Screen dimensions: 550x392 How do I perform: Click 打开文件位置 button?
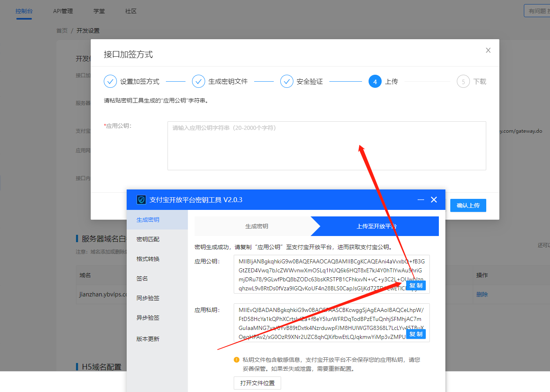(x=257, y=383)
